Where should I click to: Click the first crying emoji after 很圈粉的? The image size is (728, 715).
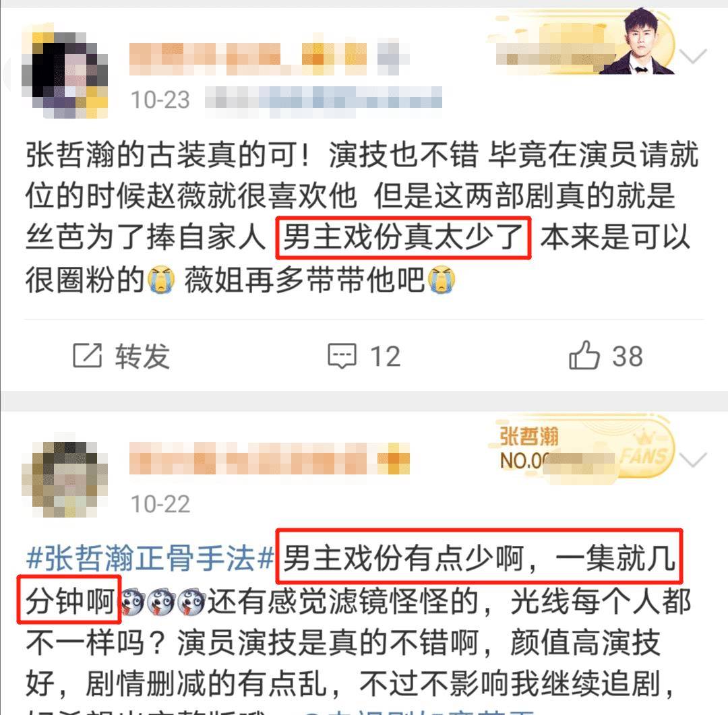pyautogui.click(x=160, y=280)
